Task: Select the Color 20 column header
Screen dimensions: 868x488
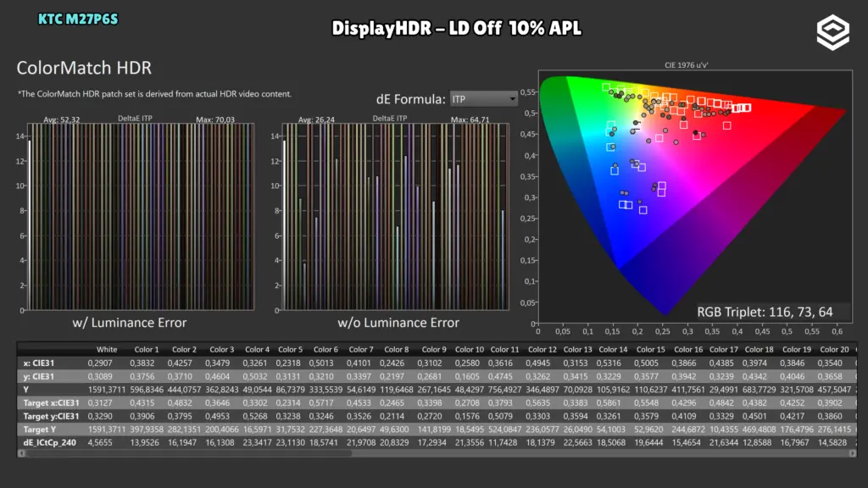Action: tap(834, 350)
